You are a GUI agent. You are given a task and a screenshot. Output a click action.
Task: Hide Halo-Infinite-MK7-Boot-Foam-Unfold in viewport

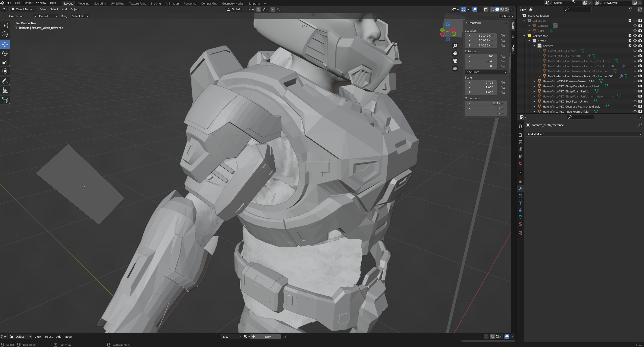click(635, 101)
